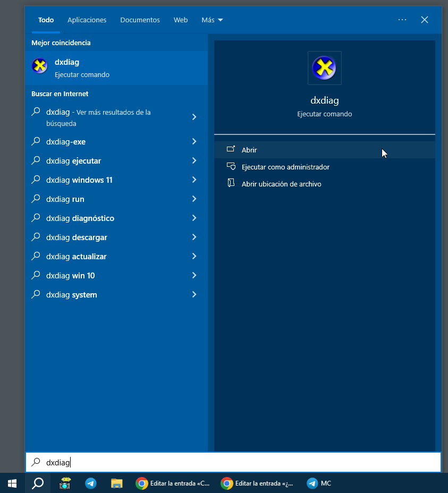Click the dxdiag icon in best match
The image size is (448, 493).
click(40, 66)
